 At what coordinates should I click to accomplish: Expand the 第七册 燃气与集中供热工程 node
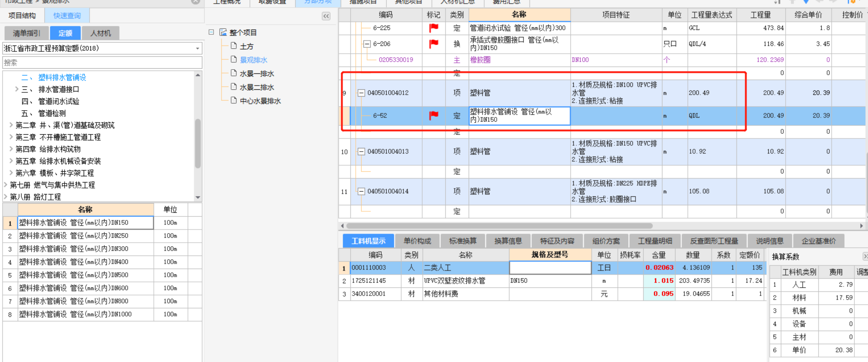5,184
